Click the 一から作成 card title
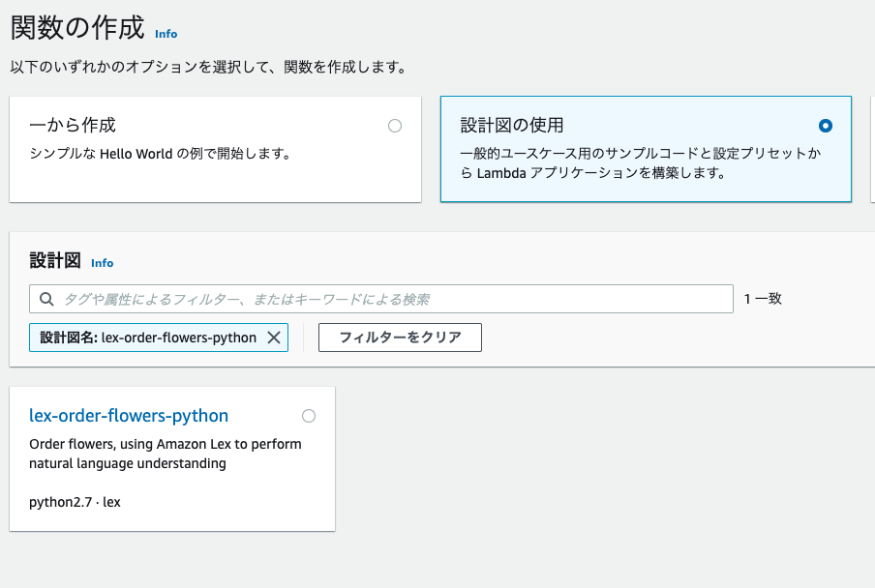 coord(73,125)
